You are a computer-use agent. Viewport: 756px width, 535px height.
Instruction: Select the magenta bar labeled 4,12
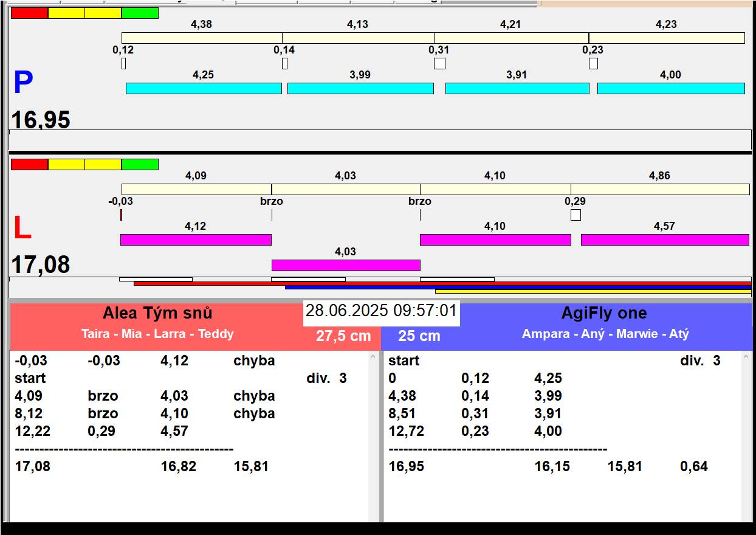pyautogui.click(x=196, y=240)
